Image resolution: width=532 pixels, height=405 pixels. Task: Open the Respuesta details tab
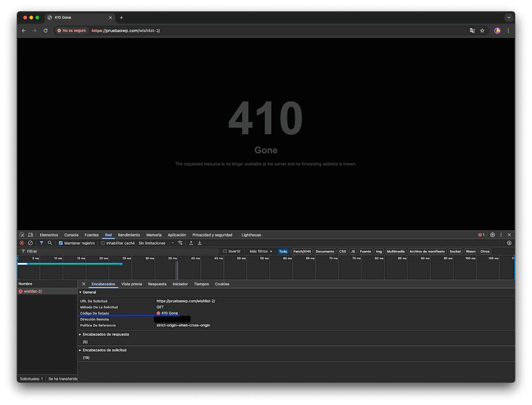coord(157,284)
